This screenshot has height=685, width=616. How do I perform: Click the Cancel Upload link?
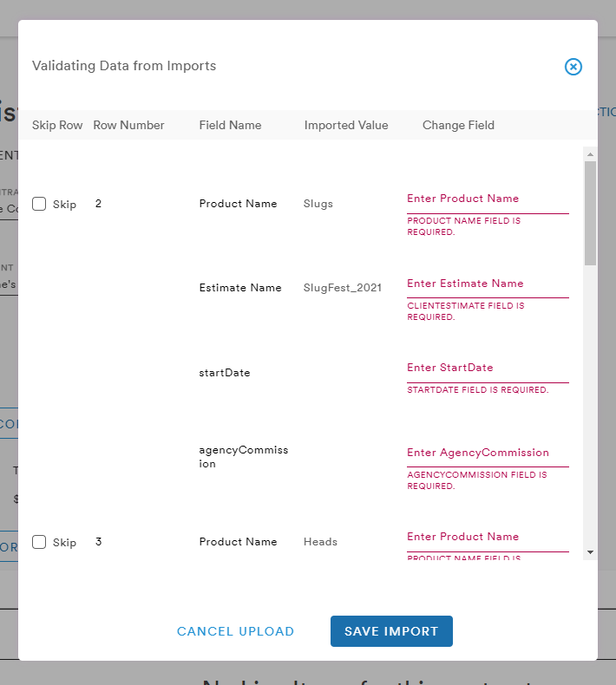236,631
